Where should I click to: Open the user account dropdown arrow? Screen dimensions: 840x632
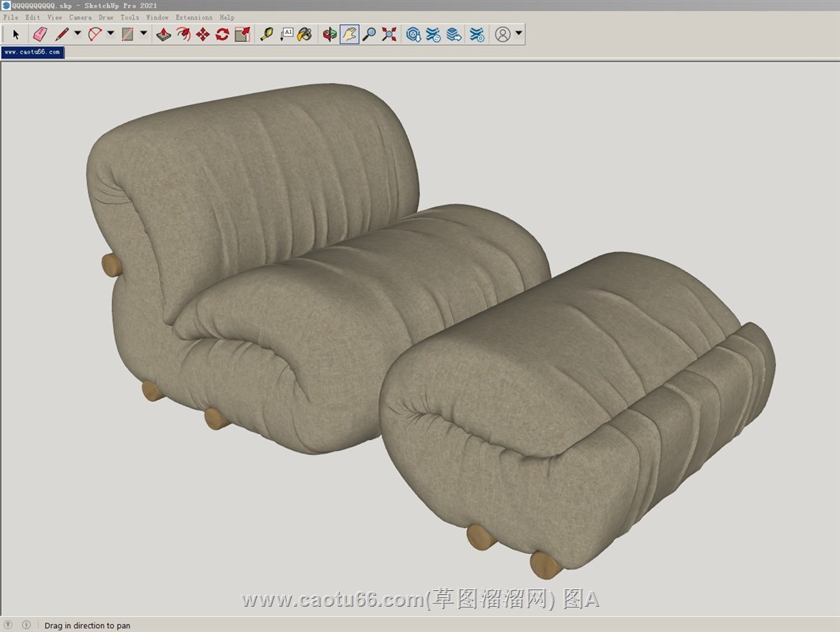click(x=518, y=34)
